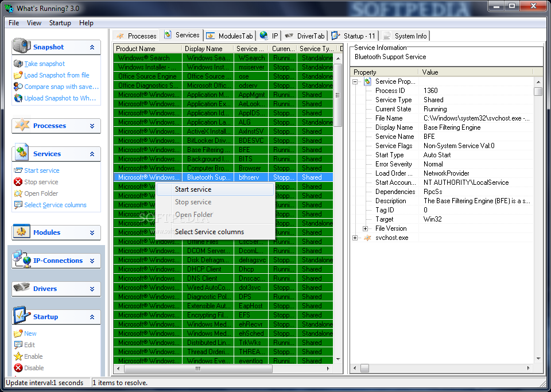
Task: Click the Modules panel icon
Action: click(x=21, y=231)
